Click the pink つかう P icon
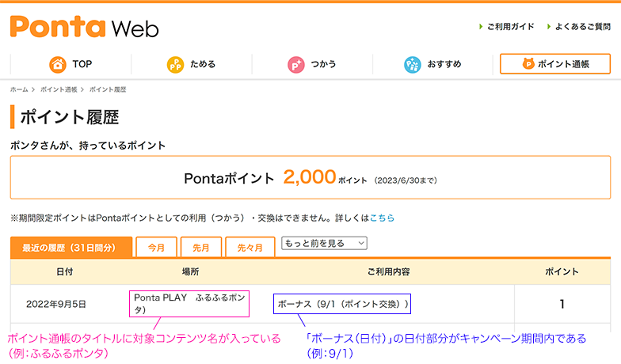The image size is (621, 364). (x=296, y=65)
